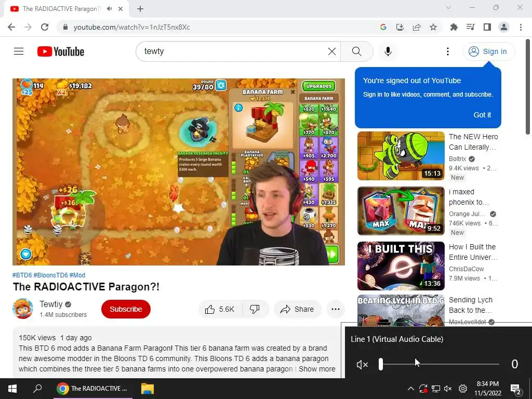Expand description with Show more
Viewport: 532px width, 399px height.
pos(317,369)
